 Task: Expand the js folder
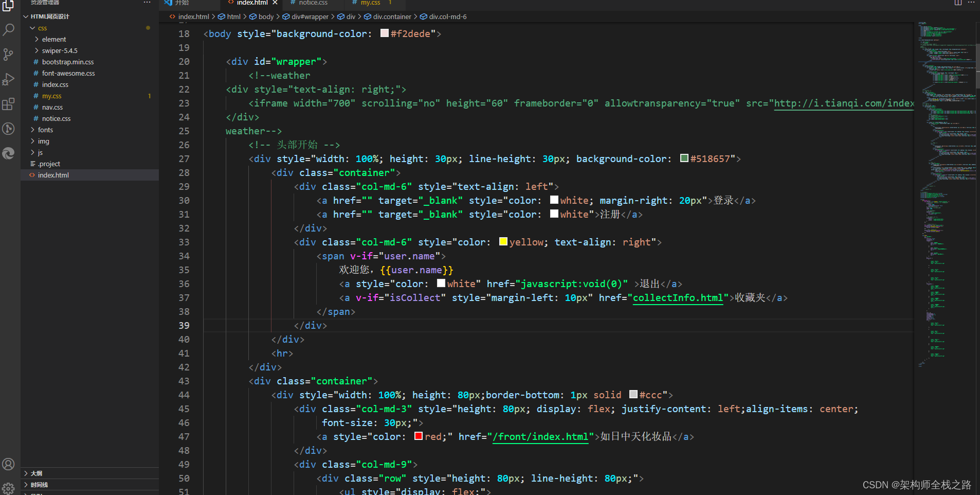click(32, 152)
